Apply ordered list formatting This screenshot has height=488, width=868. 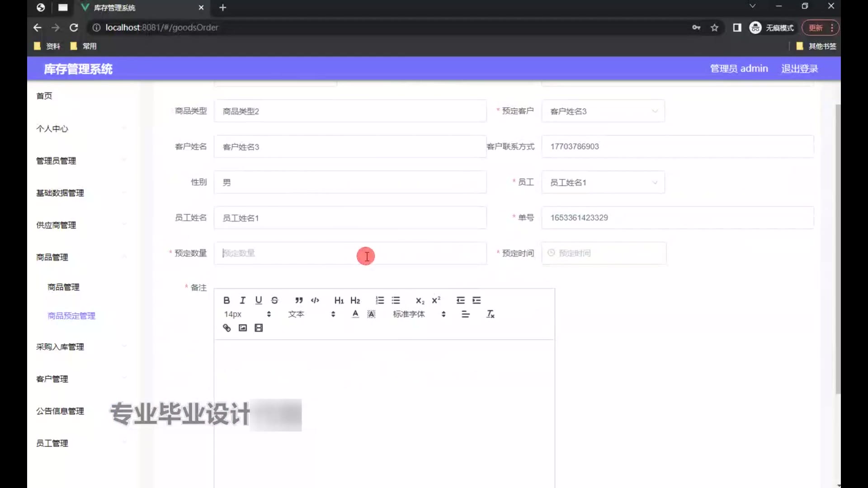pyautogui.click(x=380, y=300)
